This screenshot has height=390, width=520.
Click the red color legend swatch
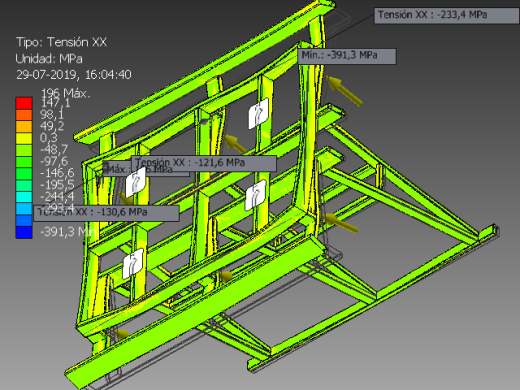[x=24, y=103]
